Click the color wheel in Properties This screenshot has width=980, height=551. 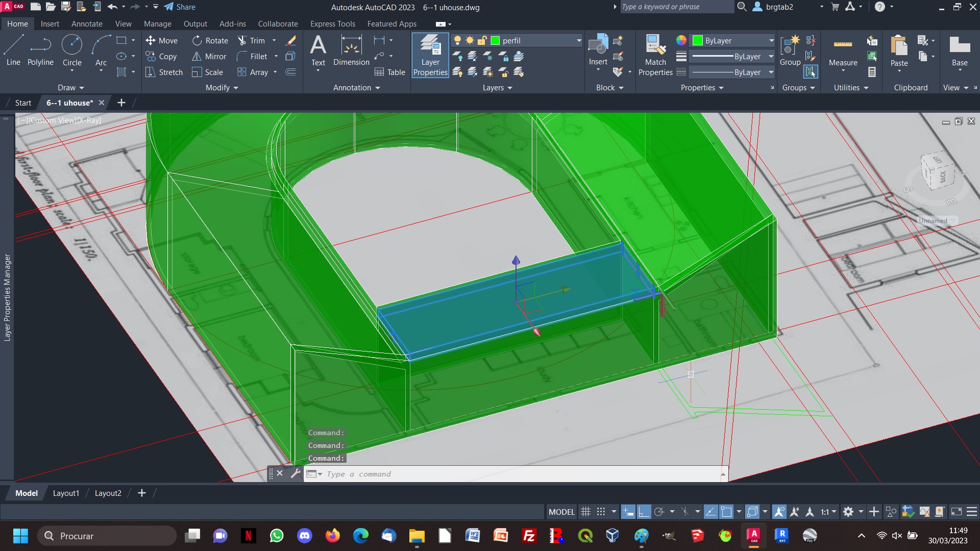pyautogui.click(x=681, y=40)
